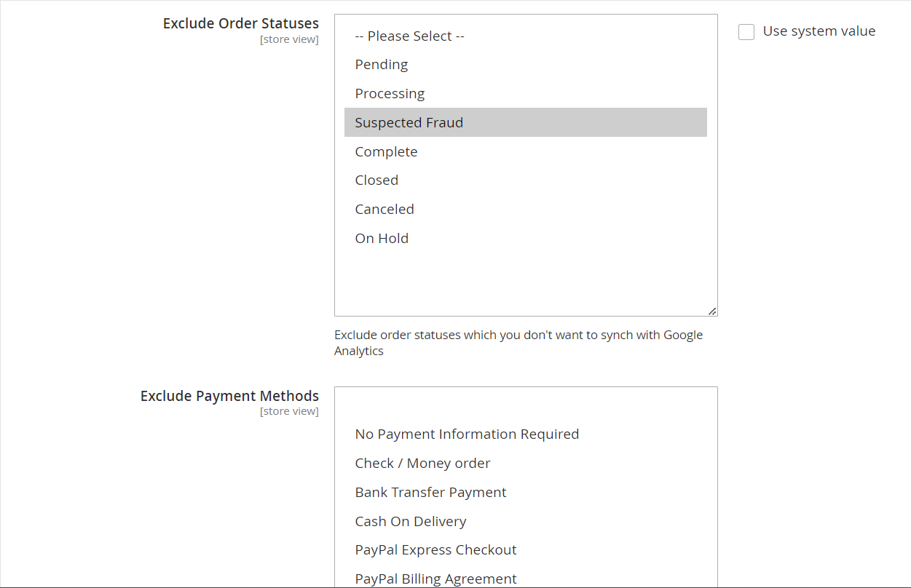Tick the Use system value checkbox
Viewport: 911px width, 588px height.
(x=746, y=32)
